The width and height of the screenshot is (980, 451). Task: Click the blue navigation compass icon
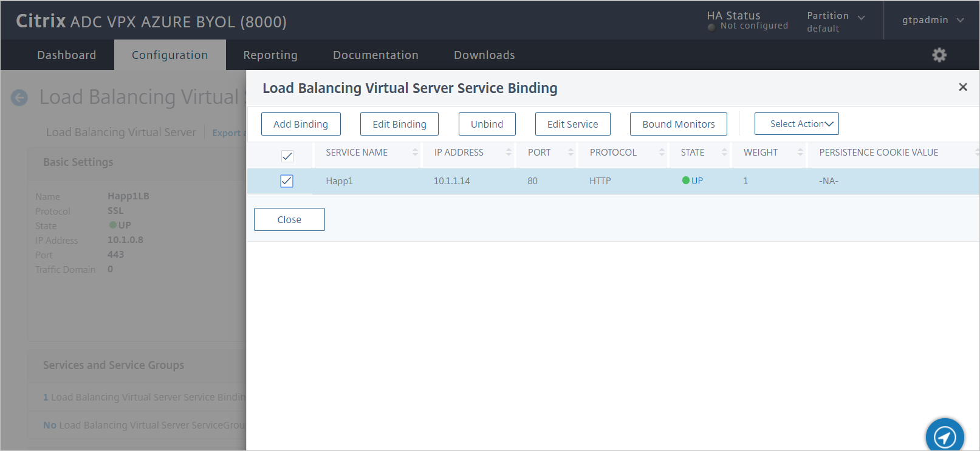(x=945, y=436)
